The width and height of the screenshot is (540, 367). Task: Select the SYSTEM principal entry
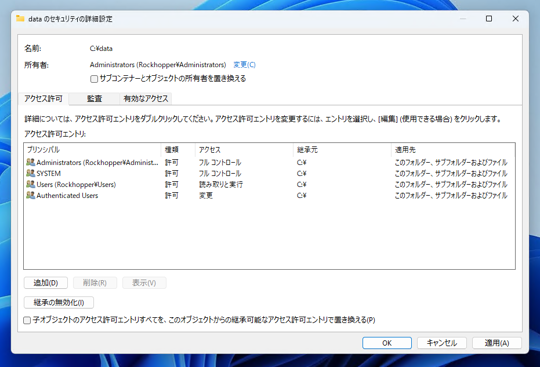[x=269, y=173]
